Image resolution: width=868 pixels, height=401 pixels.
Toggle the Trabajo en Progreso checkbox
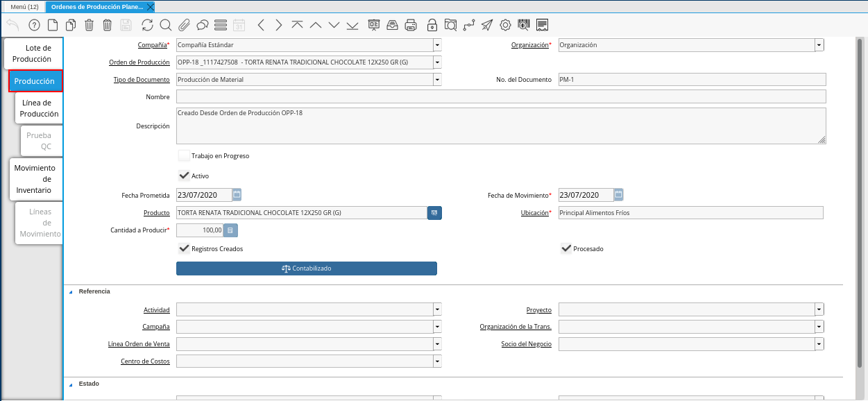click(x=184, y=156)
